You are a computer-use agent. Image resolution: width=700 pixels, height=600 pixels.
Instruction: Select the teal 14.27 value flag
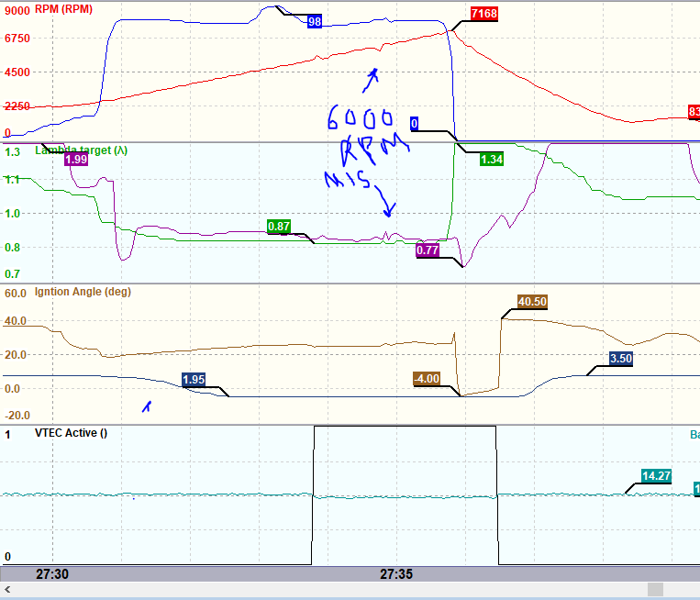pos(654,477)
